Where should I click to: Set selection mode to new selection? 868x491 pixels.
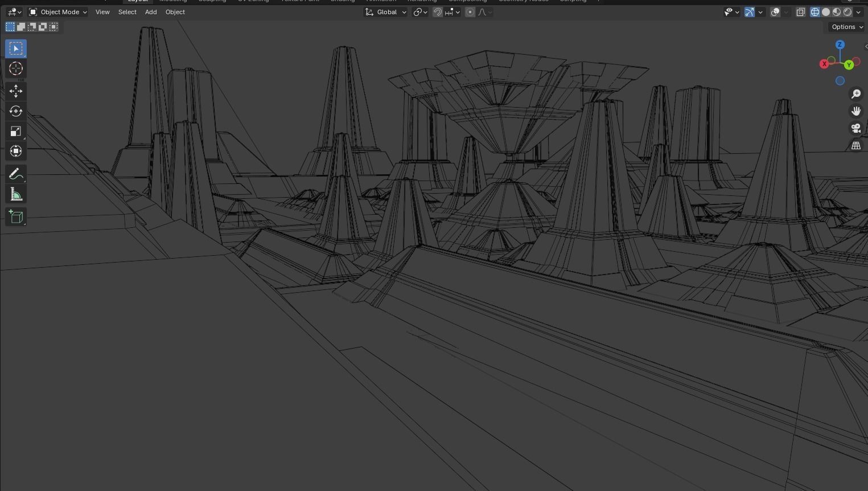10,27
